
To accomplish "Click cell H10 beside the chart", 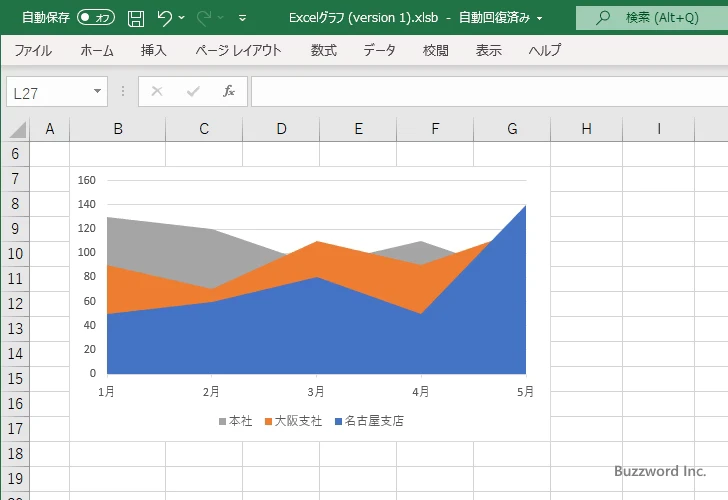I will (586, 254).
